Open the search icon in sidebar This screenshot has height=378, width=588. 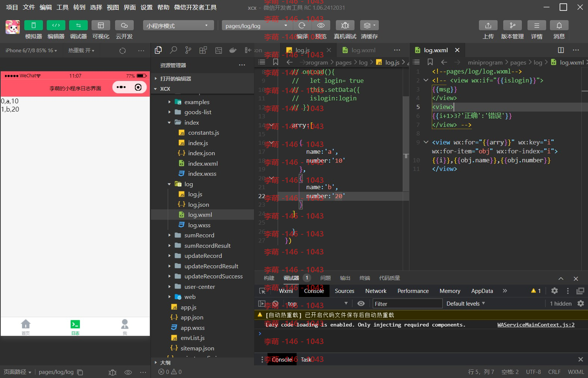[173, 50]
